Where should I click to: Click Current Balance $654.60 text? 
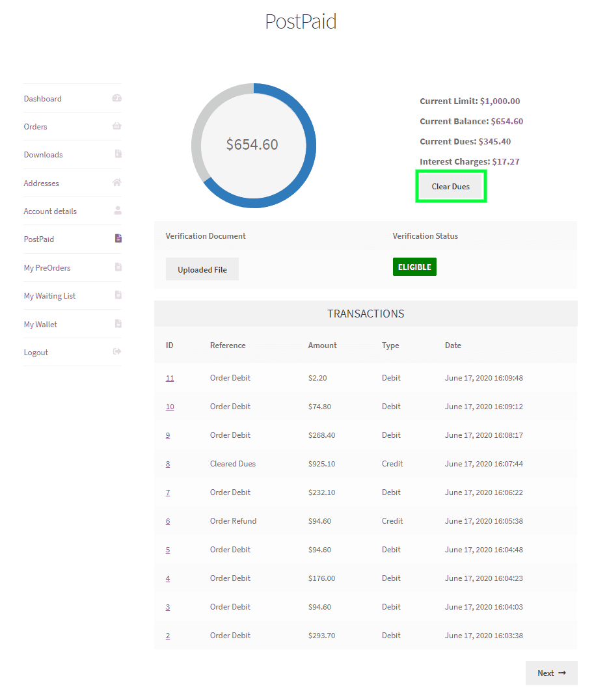click(471, 122)
